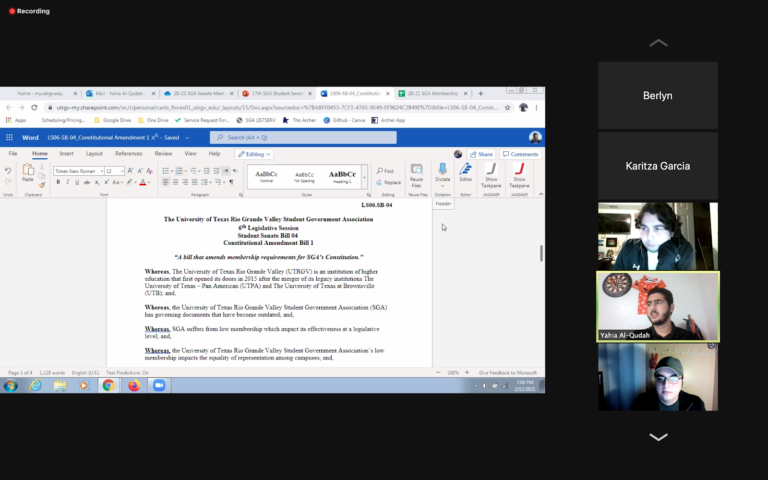Switch to the Review ribbon tab
Image resolution: width=768 pixels, height=480 pixels.
coord(163,154)
